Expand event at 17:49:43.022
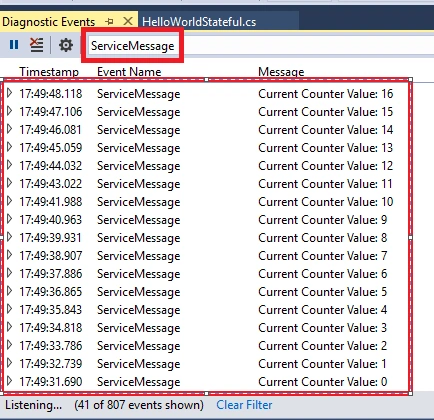The image size is (434, 420). 10,183
